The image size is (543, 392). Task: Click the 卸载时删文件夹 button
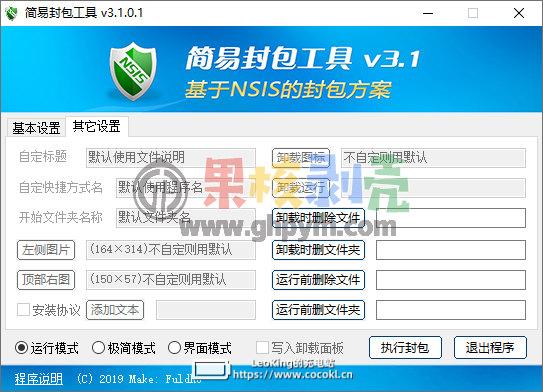click(318, 250)
